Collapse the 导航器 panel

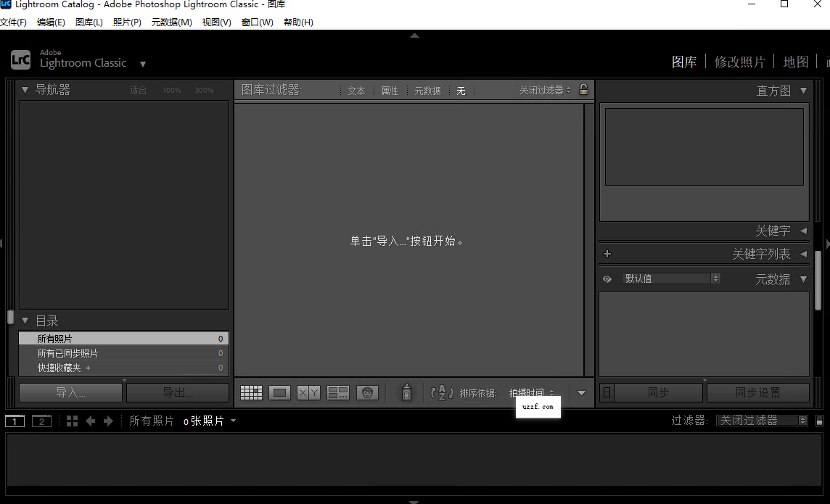click(x=25, y=90)
